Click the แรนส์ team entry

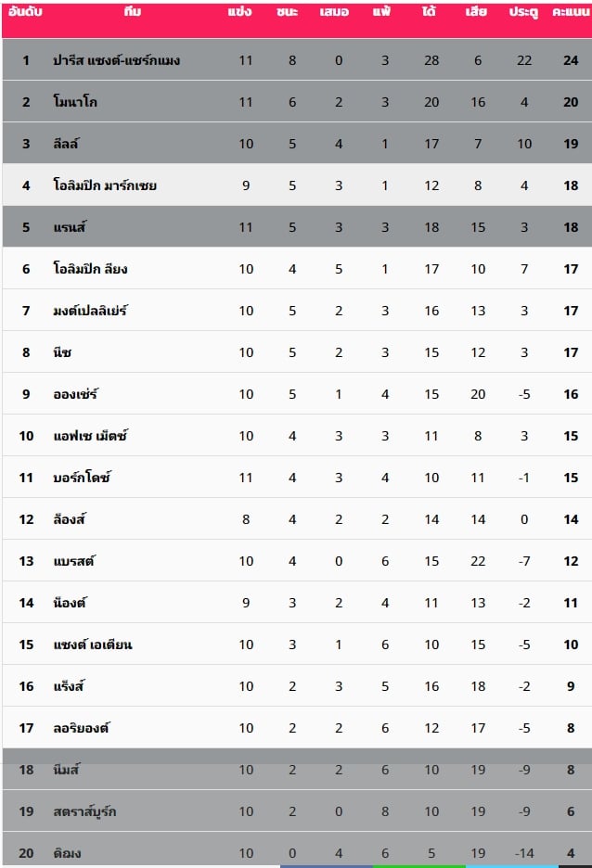(x=70, y=227)
